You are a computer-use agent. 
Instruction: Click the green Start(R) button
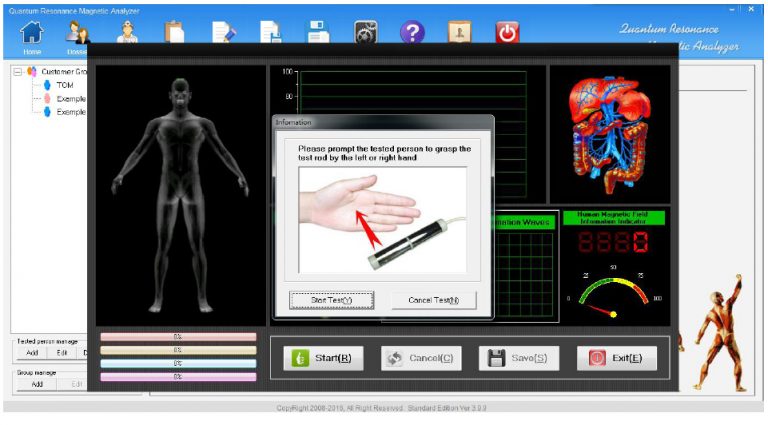[318, 358]
